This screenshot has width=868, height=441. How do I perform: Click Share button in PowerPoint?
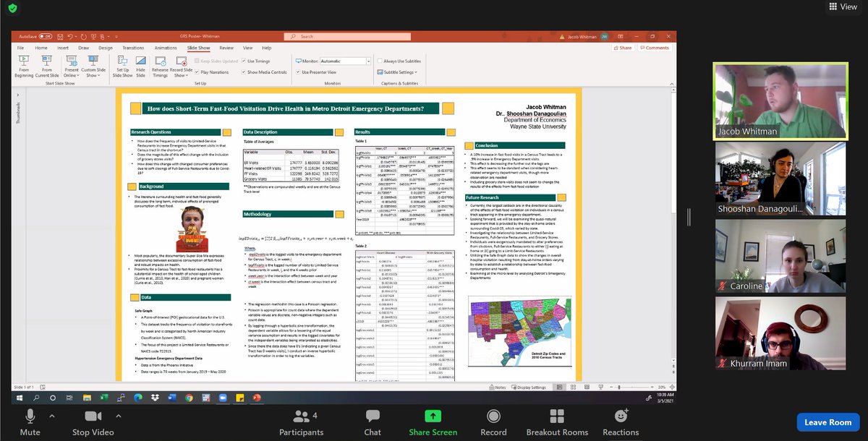pos(622,48)
